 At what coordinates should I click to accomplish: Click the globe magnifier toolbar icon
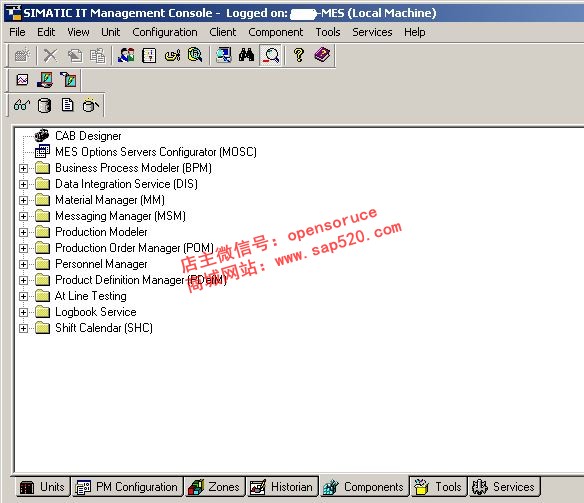[195, 55]
